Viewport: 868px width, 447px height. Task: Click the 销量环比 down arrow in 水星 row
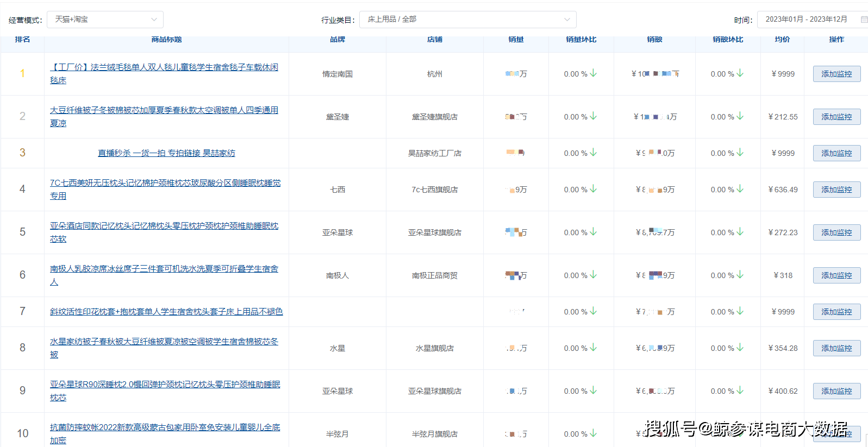(x=594, y=348)
